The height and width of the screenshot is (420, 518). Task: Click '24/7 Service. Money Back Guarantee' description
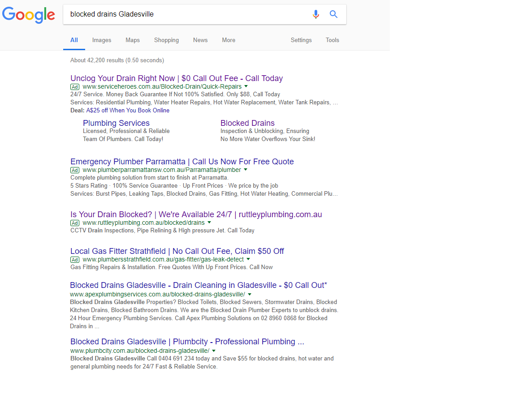[175, 94]
